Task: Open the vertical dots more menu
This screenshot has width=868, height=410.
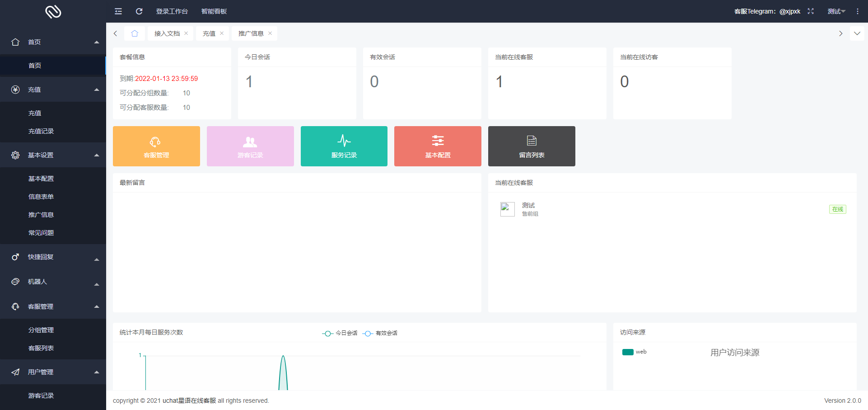Action: (x=858, y=11)
